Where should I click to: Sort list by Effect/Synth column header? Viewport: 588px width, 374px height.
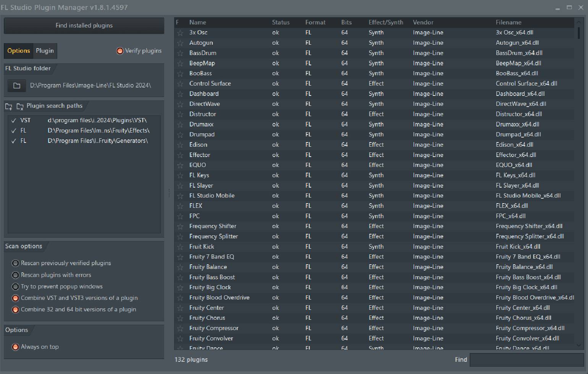coord(386,23)
